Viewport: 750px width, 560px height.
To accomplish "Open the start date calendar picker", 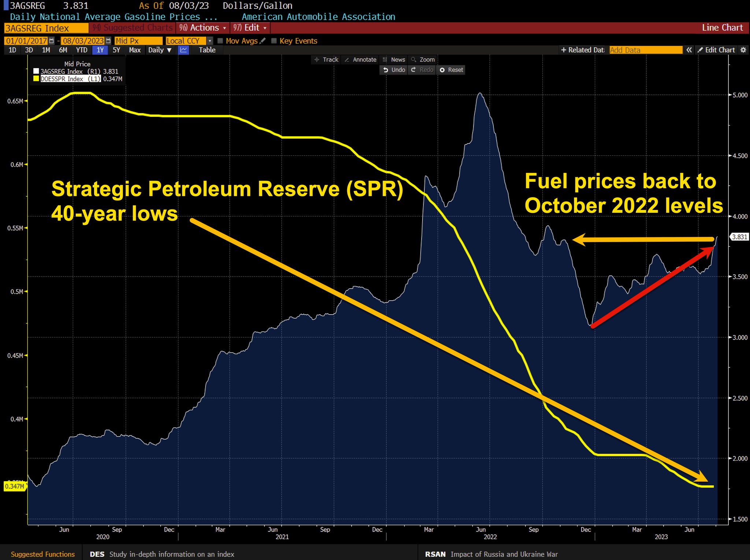I will click(x=52, y=41).
